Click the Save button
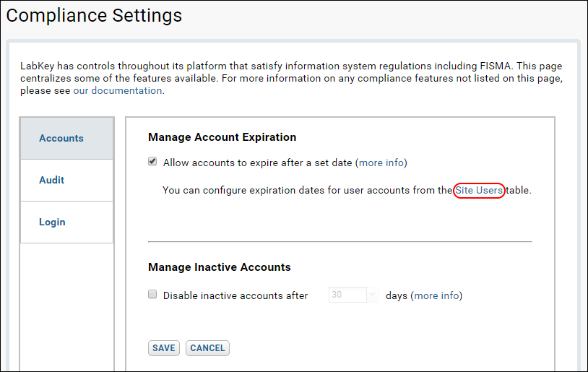This screenshot has height=372, width=588. click(164, 348)
